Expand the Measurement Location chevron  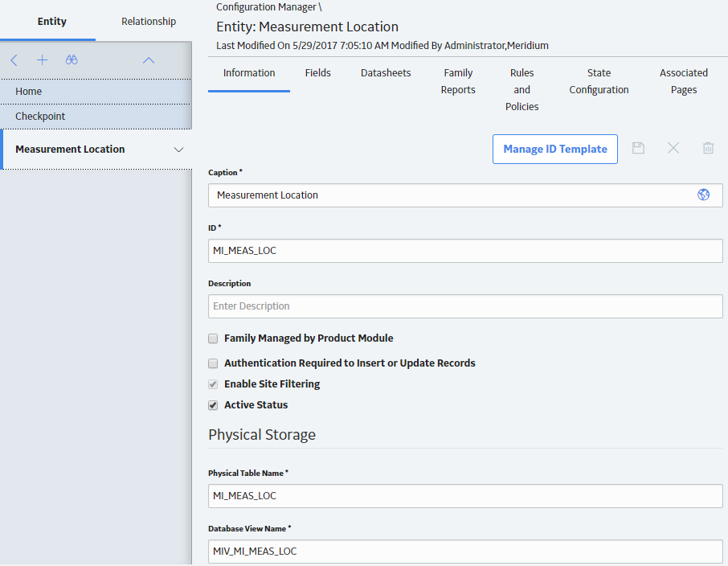point(178,150)
